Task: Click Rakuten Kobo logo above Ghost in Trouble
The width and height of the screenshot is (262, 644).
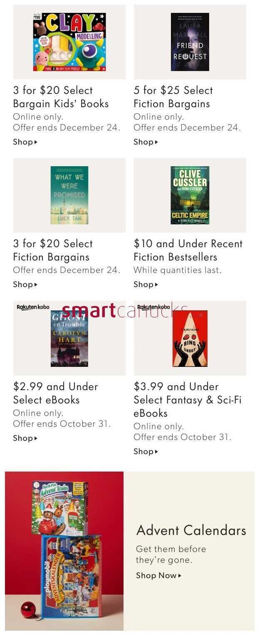Action: coord(33,307)
